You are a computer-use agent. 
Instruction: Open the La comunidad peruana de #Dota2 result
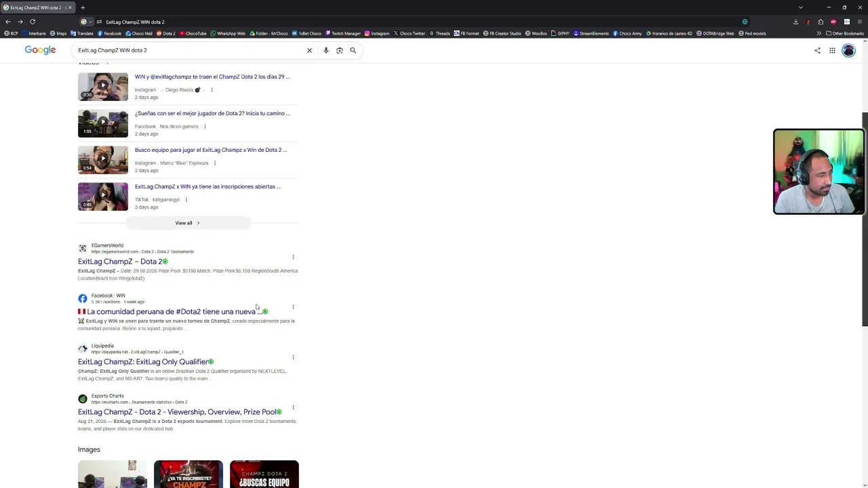pos(170,312)
